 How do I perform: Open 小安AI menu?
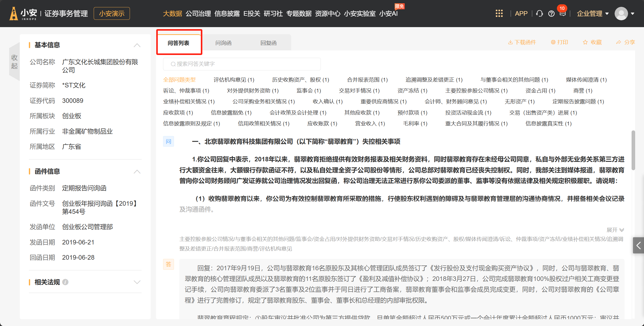pos(388,13)
